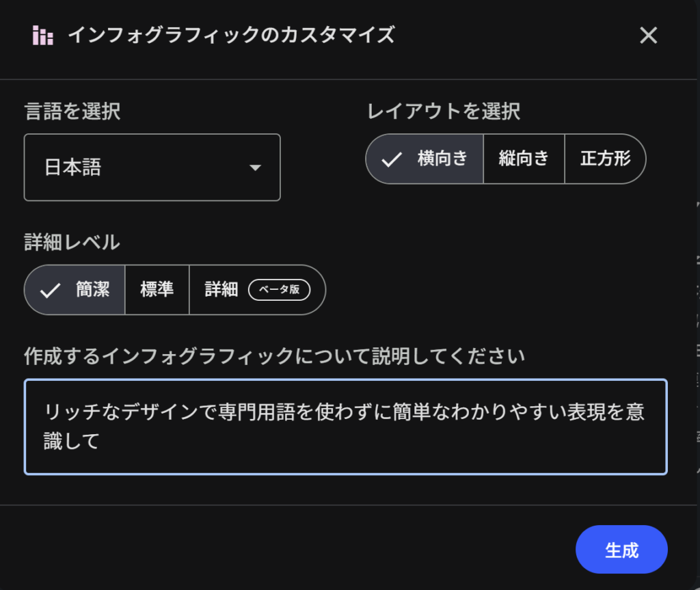Set detail level to 標準
700x590 pixels.
click(157, 290)
